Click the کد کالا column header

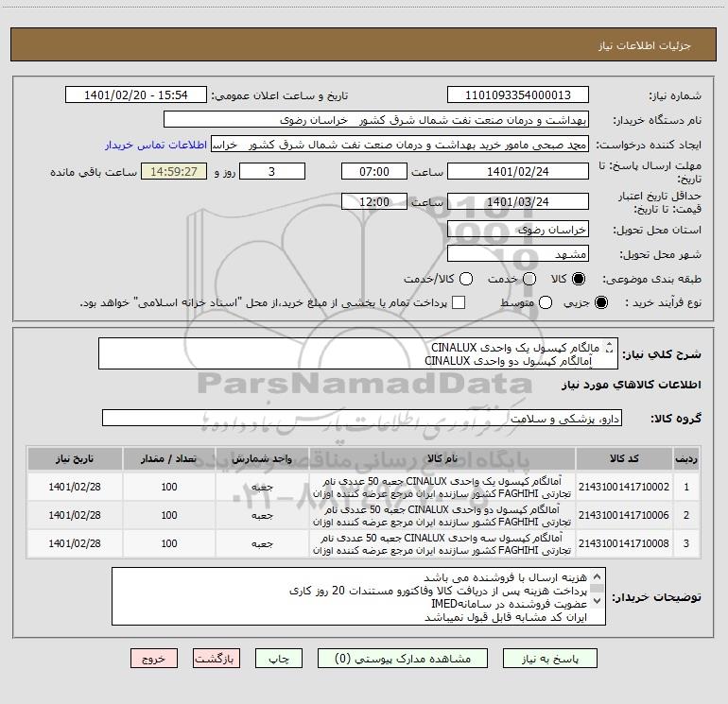point(624,459)
